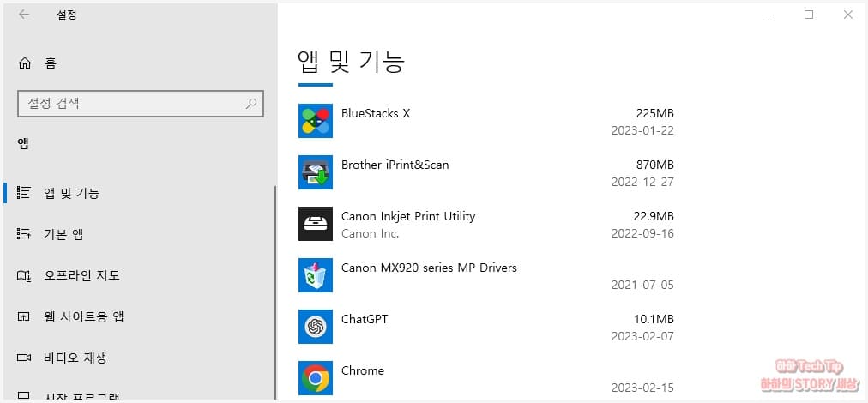The width and height of the screenshot is (868, 403).
Task: Click the Chrome app icon
Action: [x=316, y=378]
